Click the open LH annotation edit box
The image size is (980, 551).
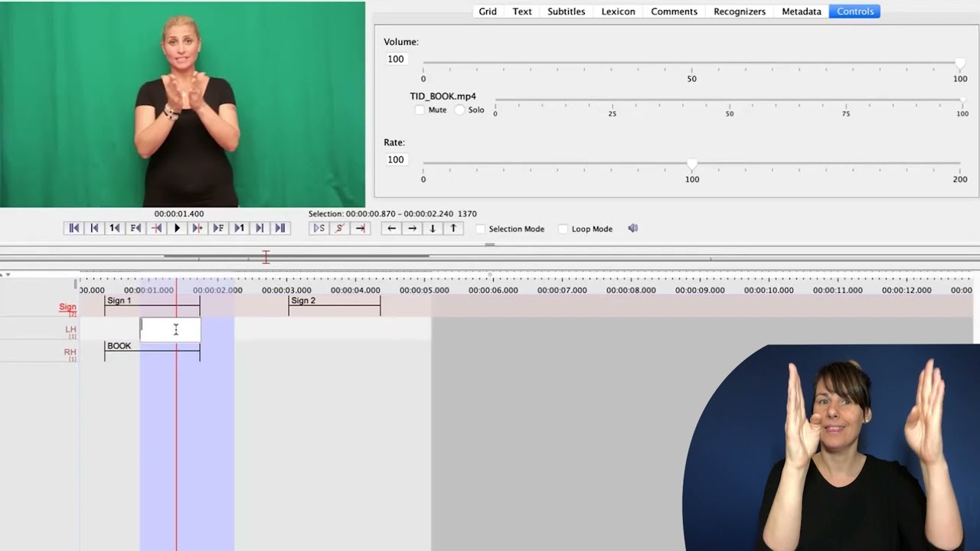pyautogui.click(x=170, y=330)
